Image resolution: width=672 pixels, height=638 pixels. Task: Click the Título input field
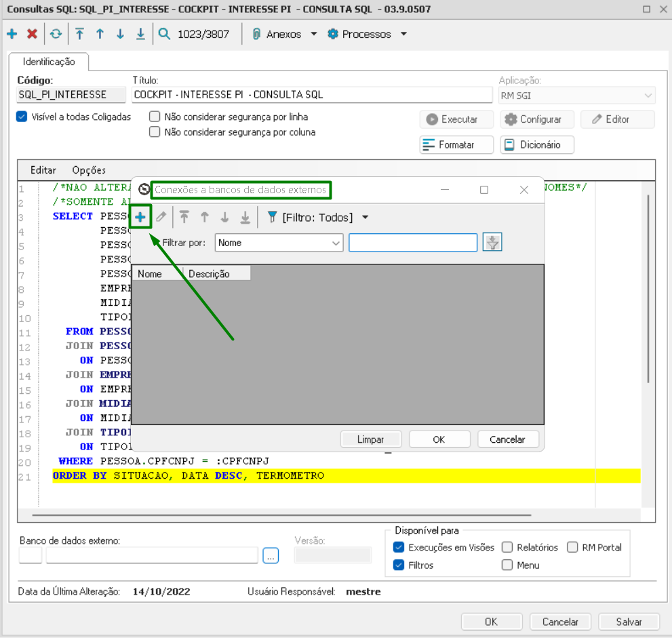point(312,95)
